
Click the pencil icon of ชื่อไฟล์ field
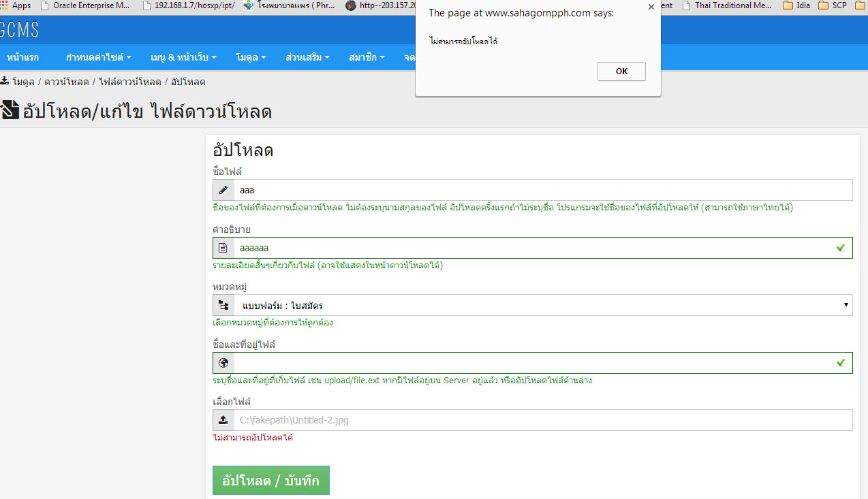point(223,190)
